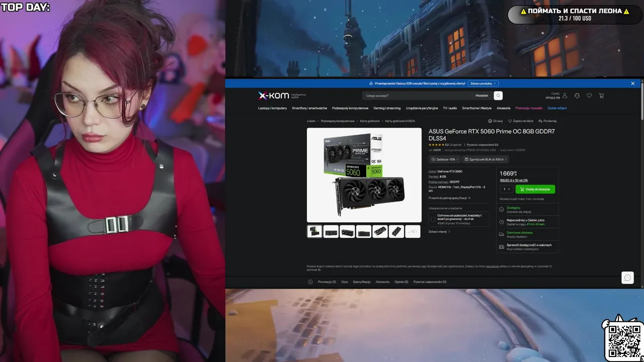Screen dimensions: 644x362
Task: Click the scroll-to-top circle icon in product tabs
Action: (x=310, y=282)
